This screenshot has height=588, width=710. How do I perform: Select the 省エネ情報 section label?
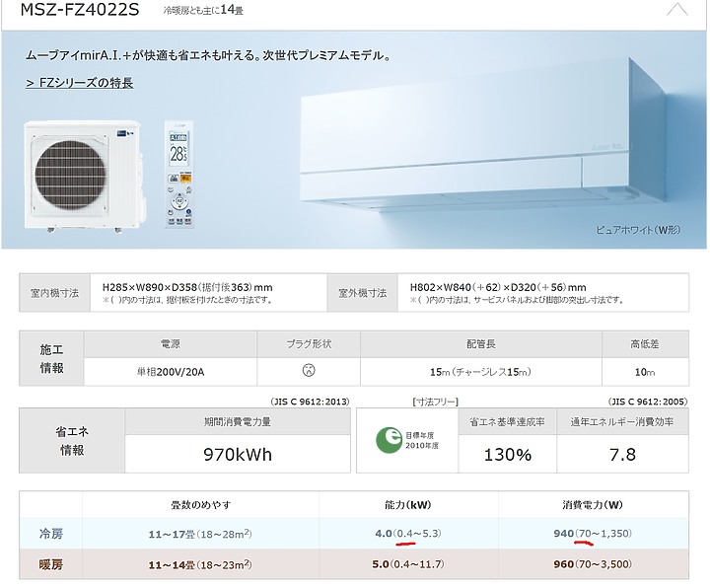pos(72,441)
